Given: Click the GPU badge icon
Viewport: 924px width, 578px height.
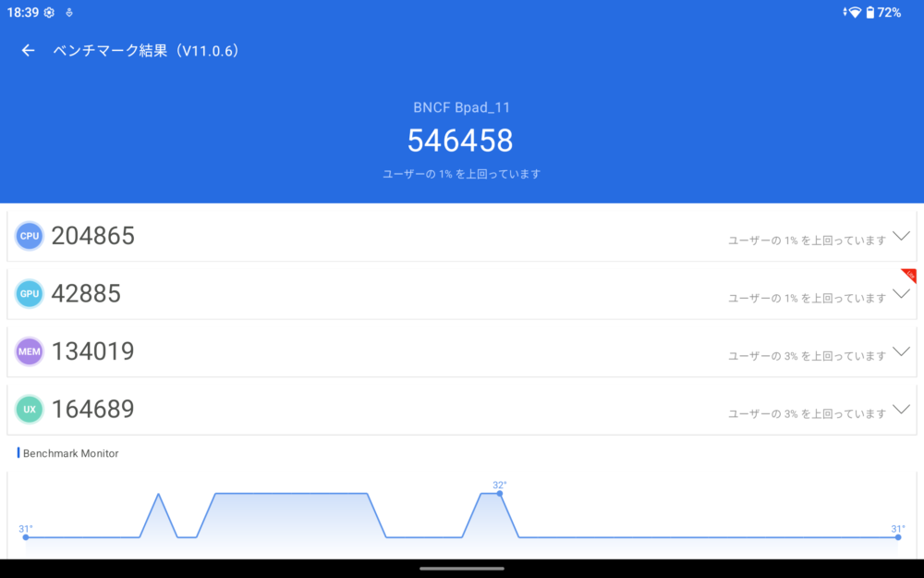Looking at the screenshot, I should click(30, 294).
